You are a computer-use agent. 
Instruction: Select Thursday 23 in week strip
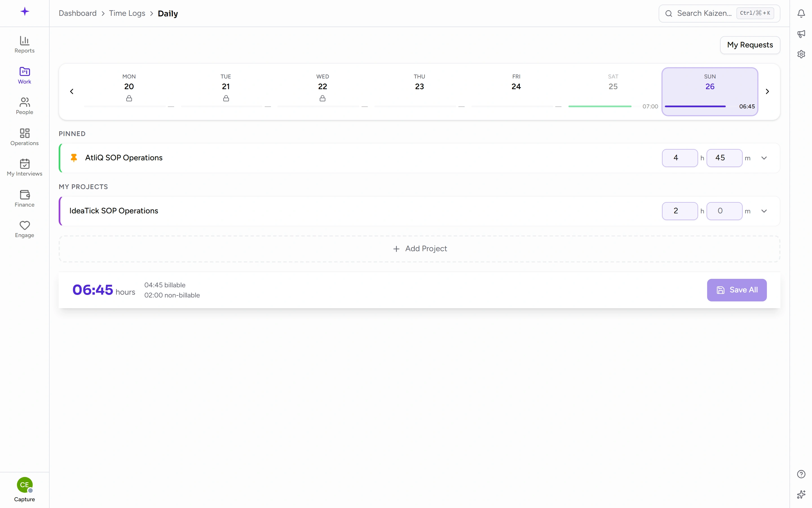[420, 91]
